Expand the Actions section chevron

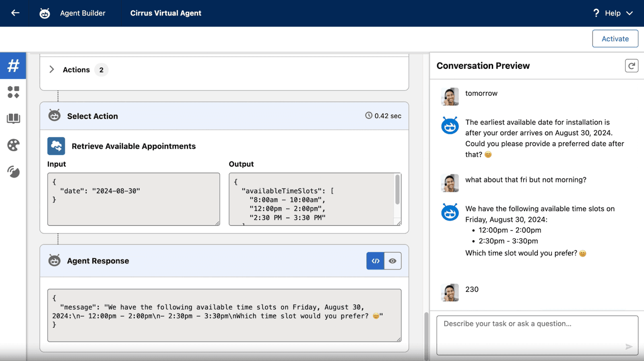52,69
